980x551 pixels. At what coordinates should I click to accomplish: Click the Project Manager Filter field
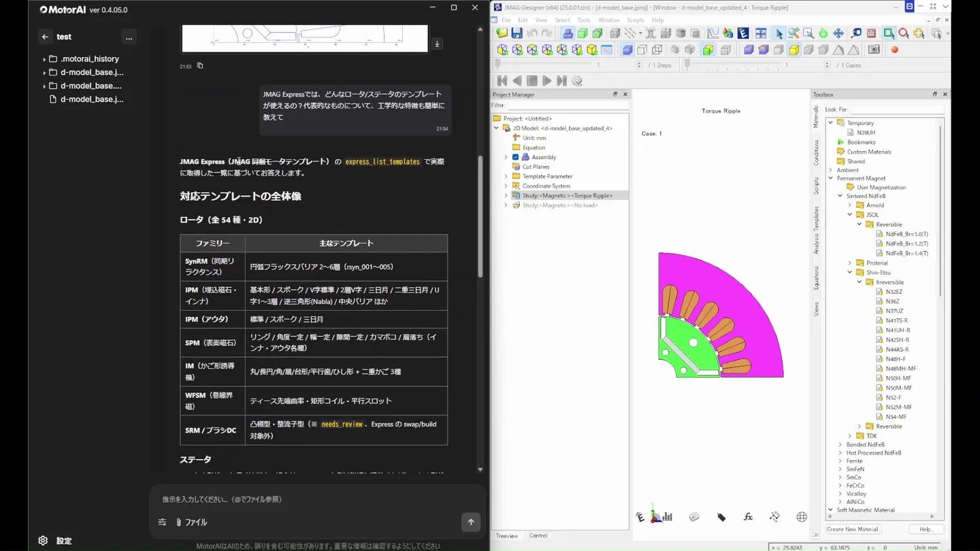[567, 105]
